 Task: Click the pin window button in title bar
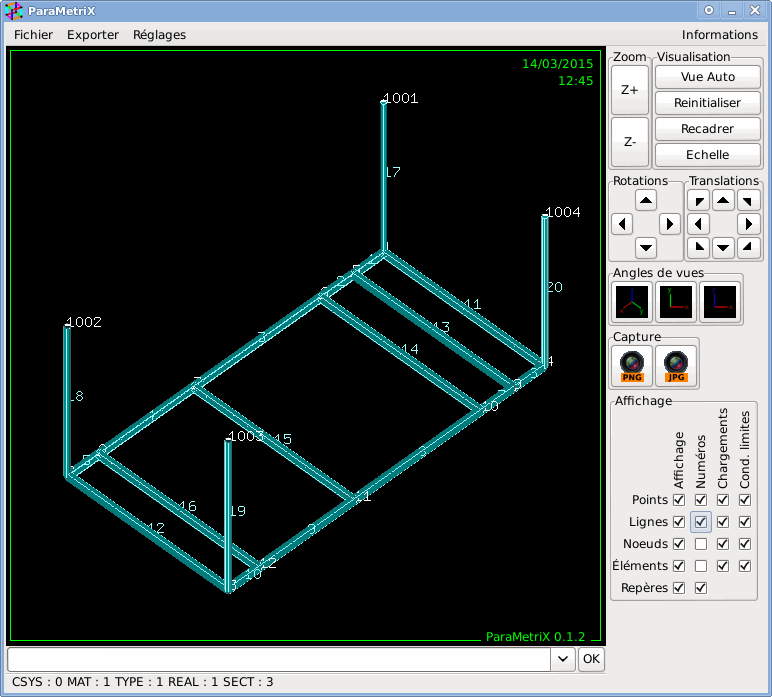(x=708, y=10)
